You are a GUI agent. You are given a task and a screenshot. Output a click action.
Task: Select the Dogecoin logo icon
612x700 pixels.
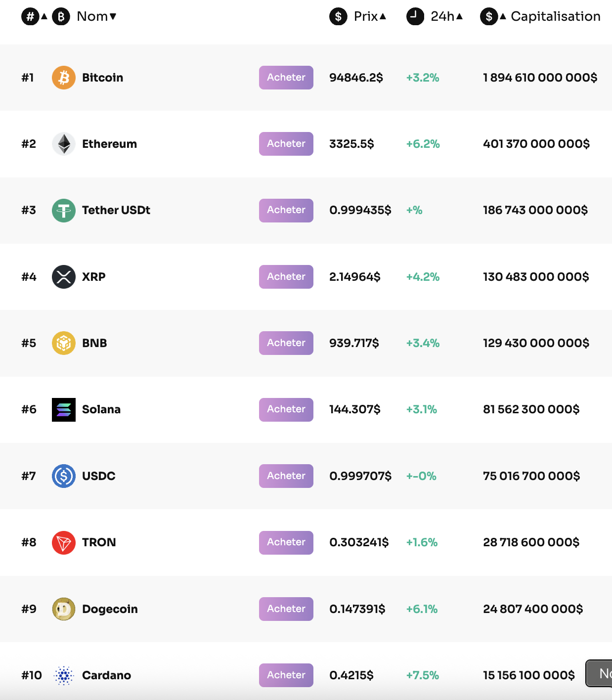(x=63, y=609)
